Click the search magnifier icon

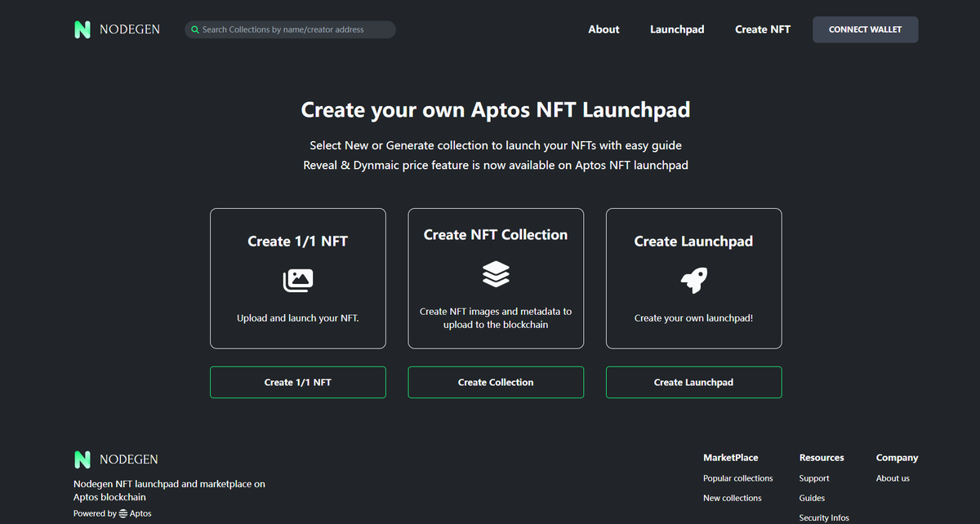194,29
